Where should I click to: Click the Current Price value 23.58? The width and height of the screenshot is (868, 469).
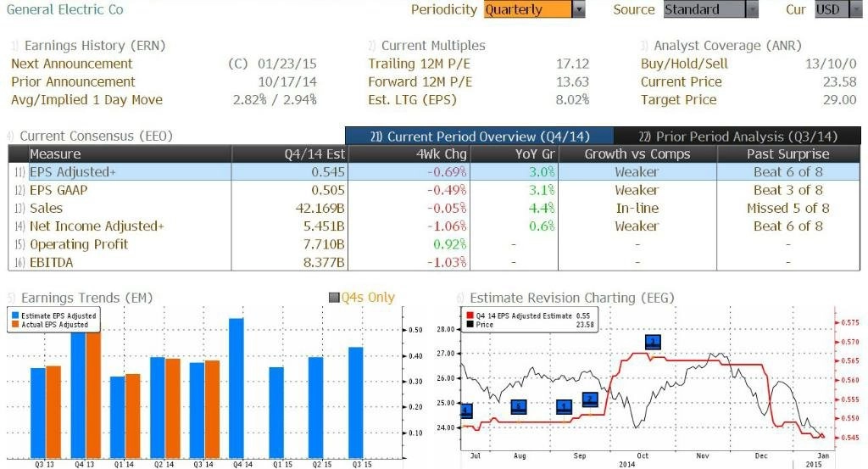[x=840, y=82]
